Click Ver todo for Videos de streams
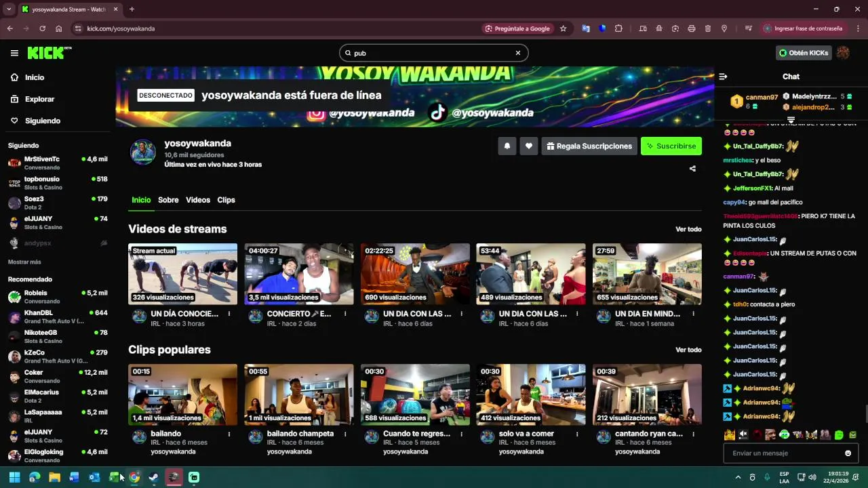 (x=688, y=229)
